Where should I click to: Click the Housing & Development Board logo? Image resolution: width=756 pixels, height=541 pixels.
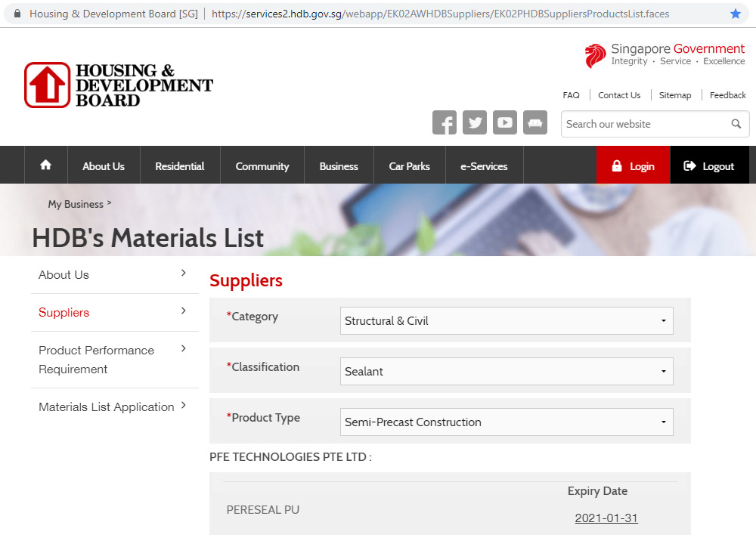[119, 85]
